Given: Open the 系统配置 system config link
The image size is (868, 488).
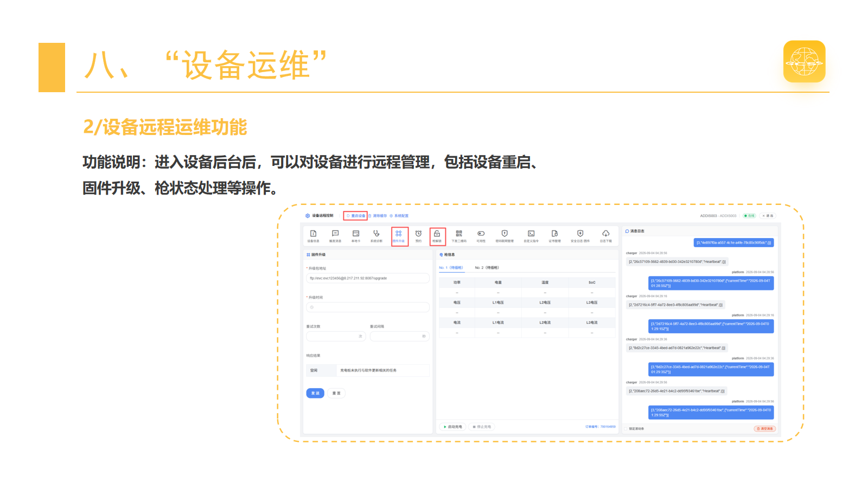Looking at the screenshot, I should click(x=399, y=216).
